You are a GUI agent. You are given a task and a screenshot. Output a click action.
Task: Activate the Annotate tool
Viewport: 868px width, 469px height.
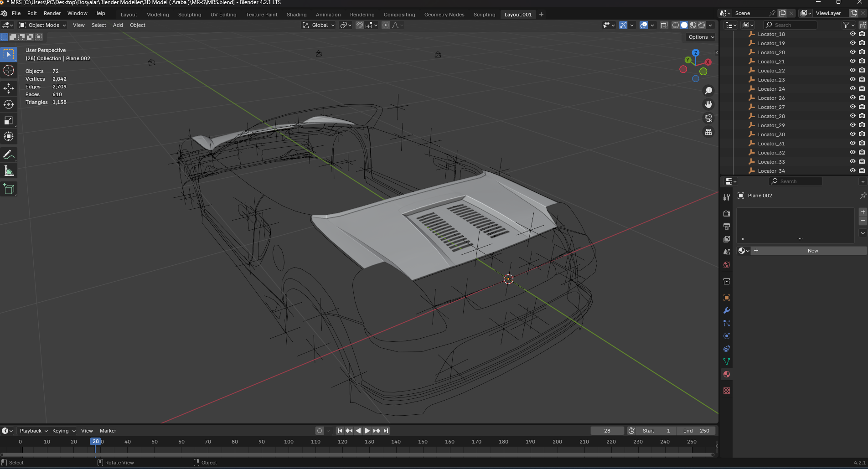click(9, 155)
